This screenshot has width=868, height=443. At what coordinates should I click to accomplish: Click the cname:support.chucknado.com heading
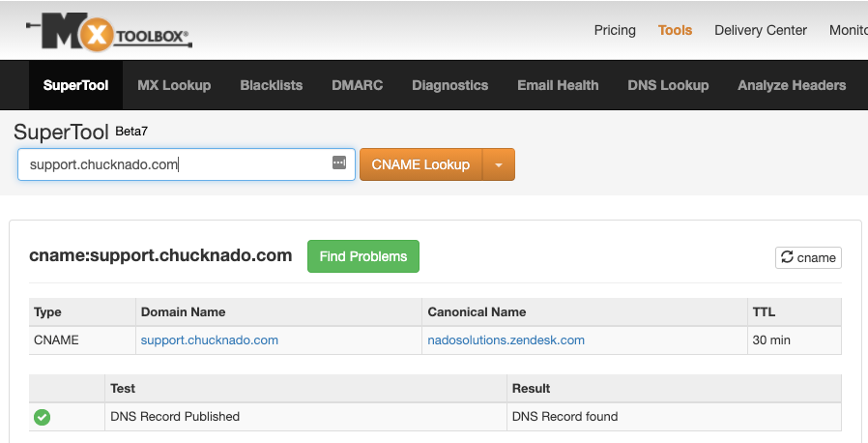coord(160,255)
